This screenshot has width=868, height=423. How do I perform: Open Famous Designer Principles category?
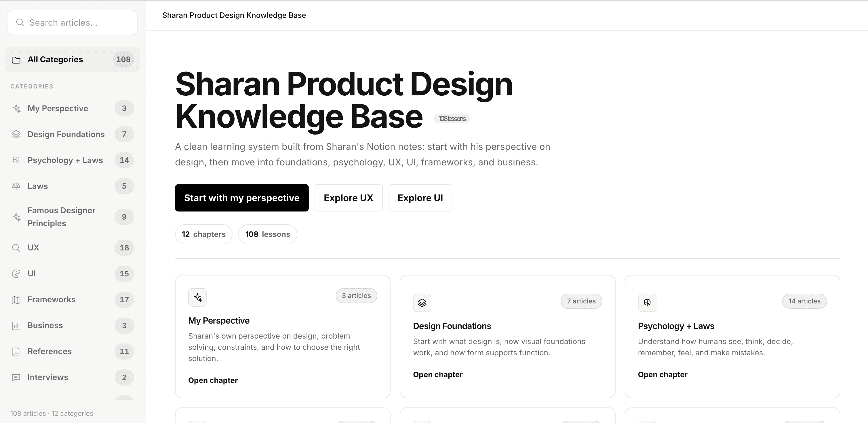click(x=61, y=217)
